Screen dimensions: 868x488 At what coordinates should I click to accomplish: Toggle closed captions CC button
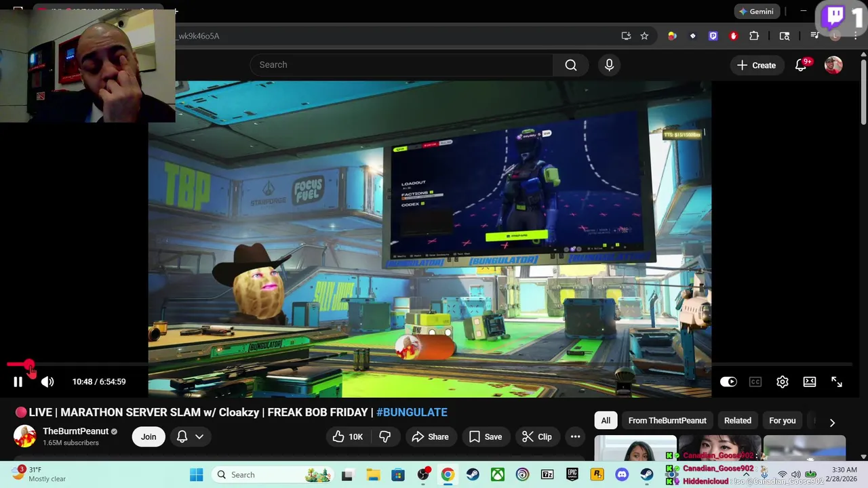tap(755, 382)
